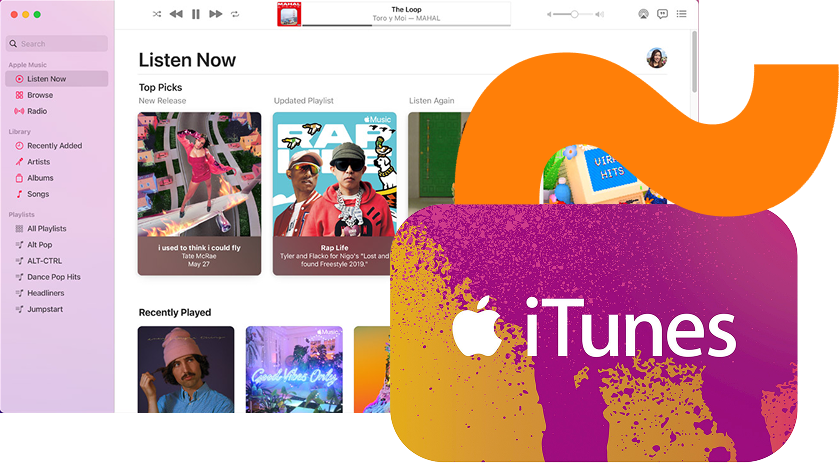Click the "Toro y Moi — MAHAL" track subtitle
The height and width of the screenshot is (463, 839).
pyautogui.click(x=406, y=18)
